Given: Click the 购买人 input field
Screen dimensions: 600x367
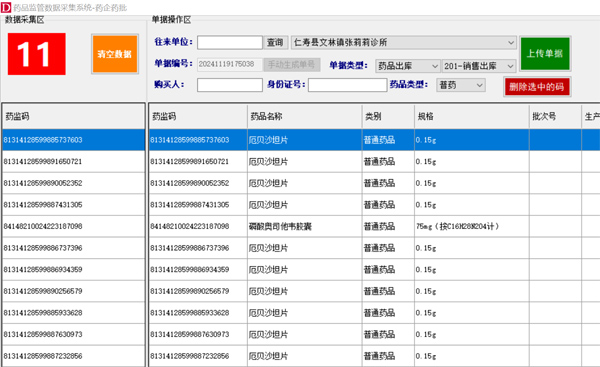Looking at the screenshot, I should coord(230,85).
